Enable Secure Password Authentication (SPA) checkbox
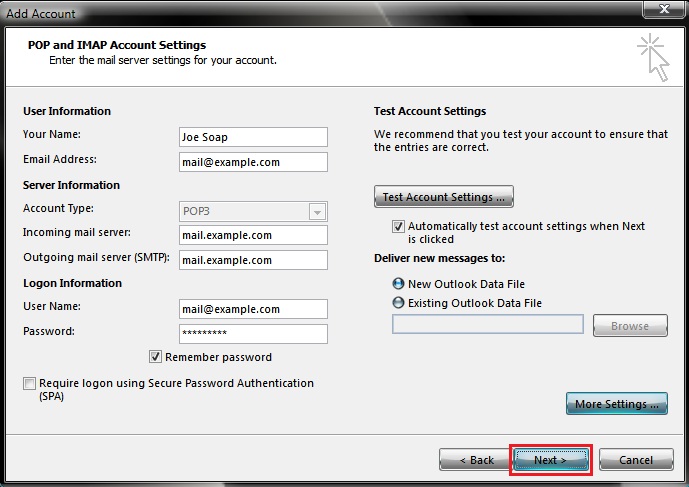 [29, 383]
